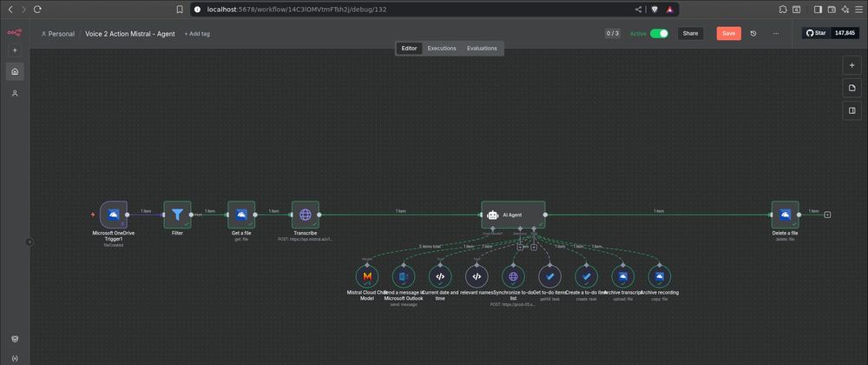868x365 pixels.
Task: Click the Share button
Action: click(x=690, y=33)
